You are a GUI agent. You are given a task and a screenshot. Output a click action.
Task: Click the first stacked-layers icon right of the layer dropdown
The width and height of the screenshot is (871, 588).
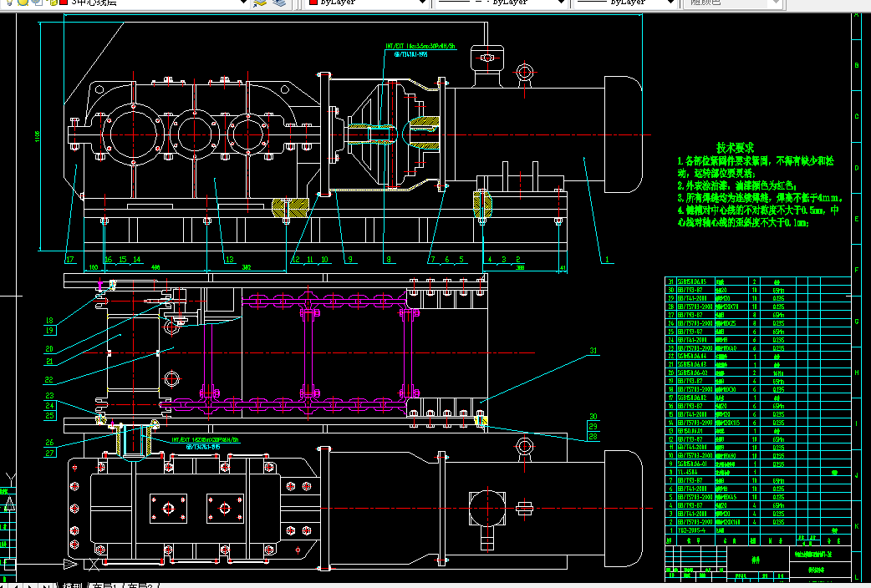pyautogui.click(x=260, y=3)
